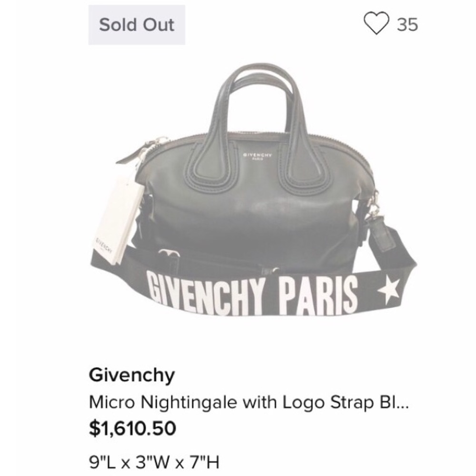This screenshot has height=476, width=476.
Task: Click the $1,610.50 price
Action: click(x=132, y=428)
